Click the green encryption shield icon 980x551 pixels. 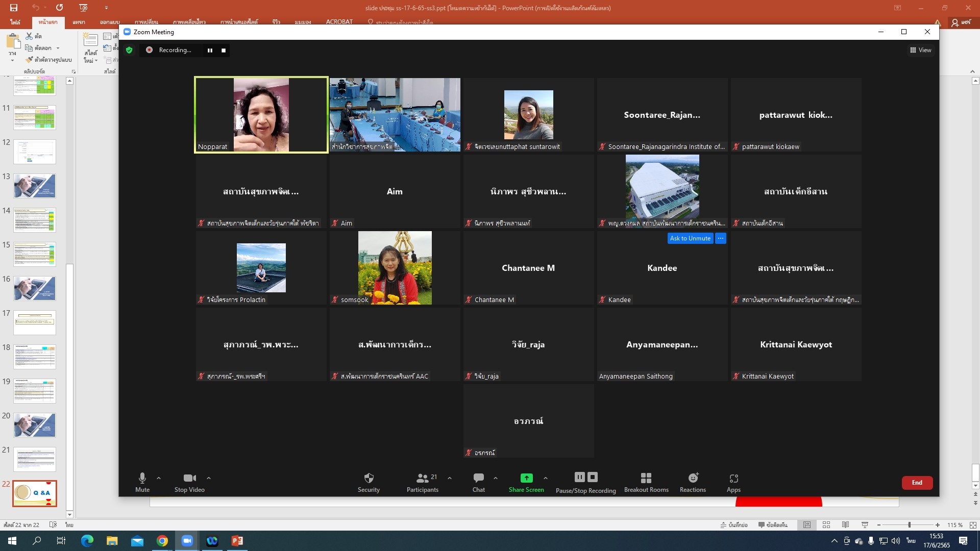click(x=129, y=50)
